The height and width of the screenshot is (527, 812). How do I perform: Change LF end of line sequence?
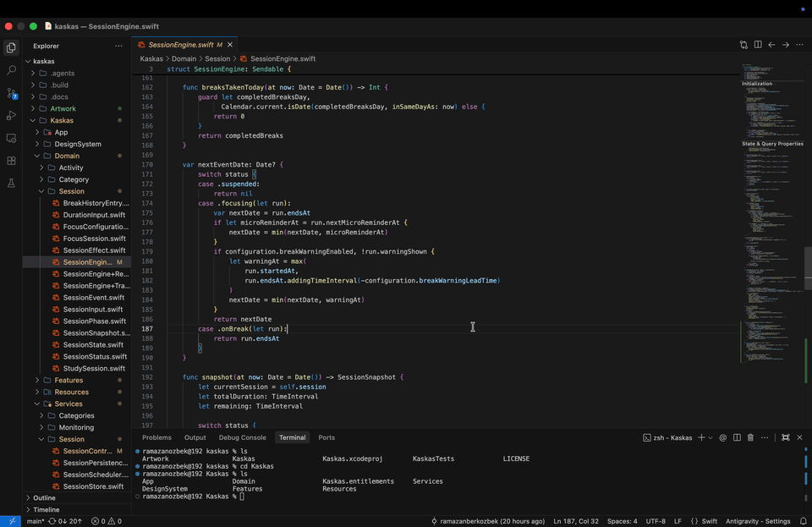click(678, 521)
